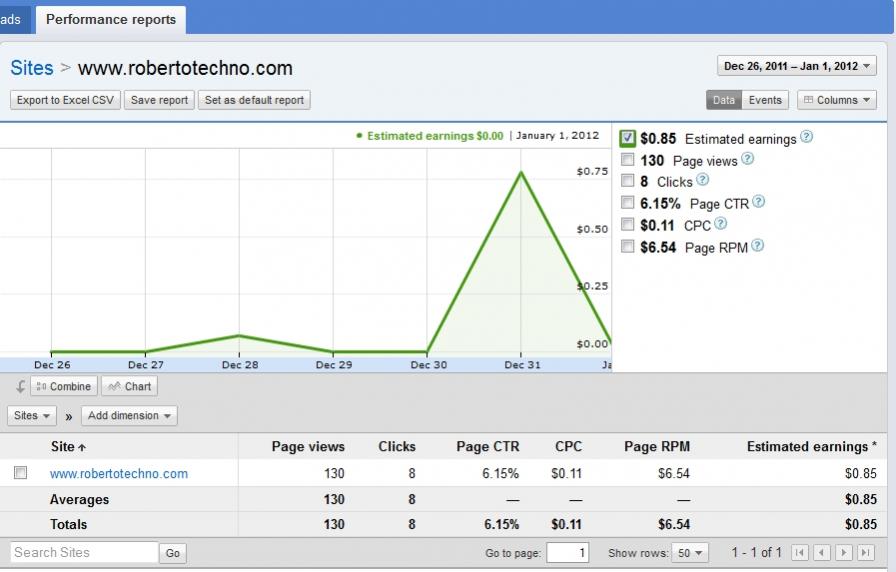Open the Sites breadcrumb link
This screenshot has height=572, width=896.
tap(31, 68)
